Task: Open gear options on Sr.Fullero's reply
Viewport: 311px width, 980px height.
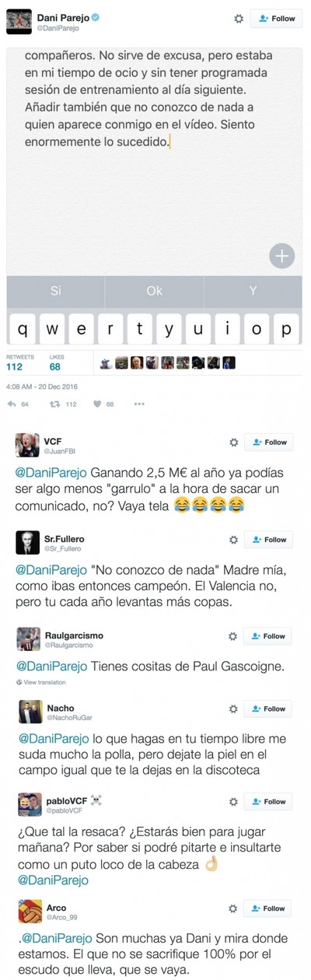Action: click(232, 539)
